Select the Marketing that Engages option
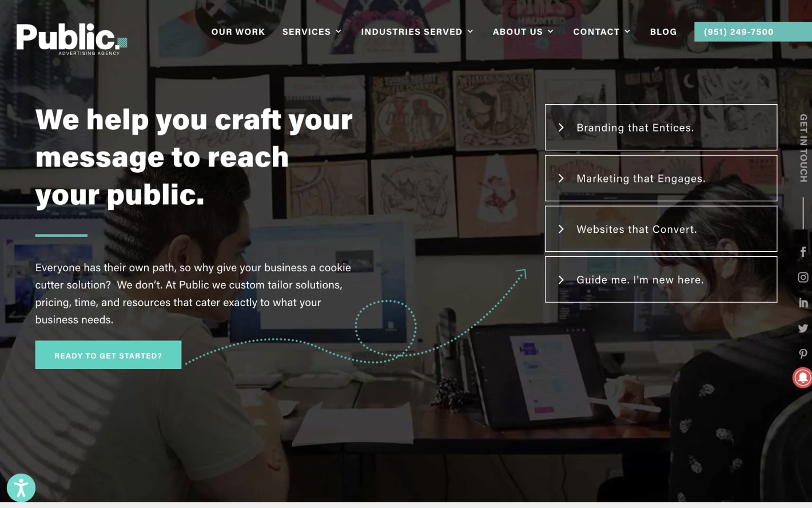Image resolution: width=812 pixels, height=508 pixels. click(661, 178)
